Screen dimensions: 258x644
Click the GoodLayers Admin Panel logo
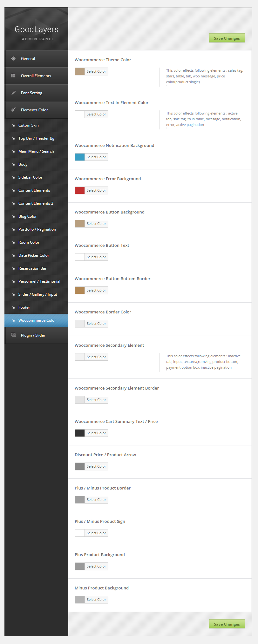(37, 33)
